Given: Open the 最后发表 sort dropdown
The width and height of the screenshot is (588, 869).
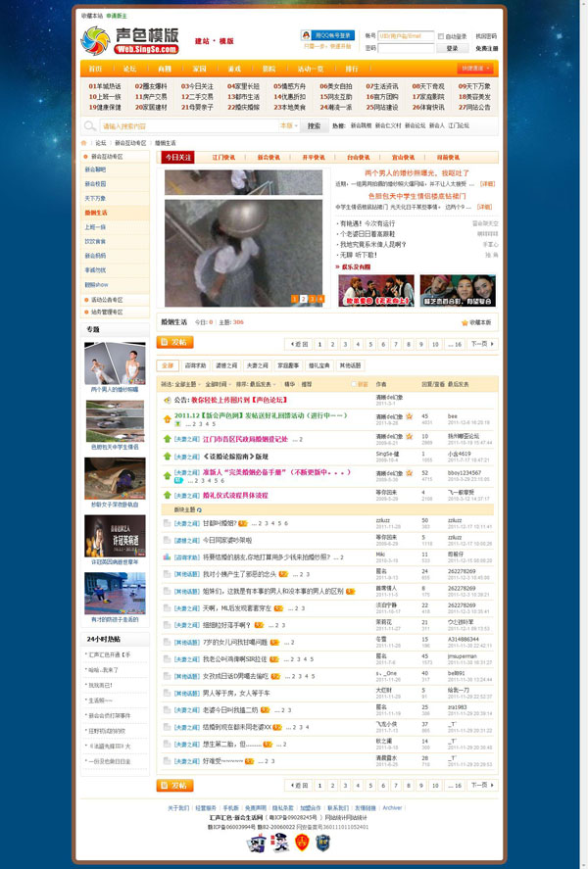Looking at the screenshot, I should (x=263, y=384).
